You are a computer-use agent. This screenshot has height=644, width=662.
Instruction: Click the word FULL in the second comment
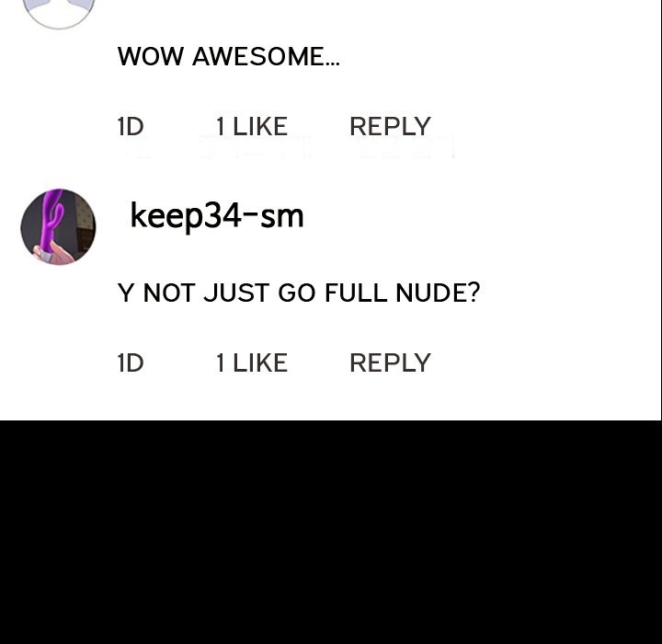click(356, 293)
